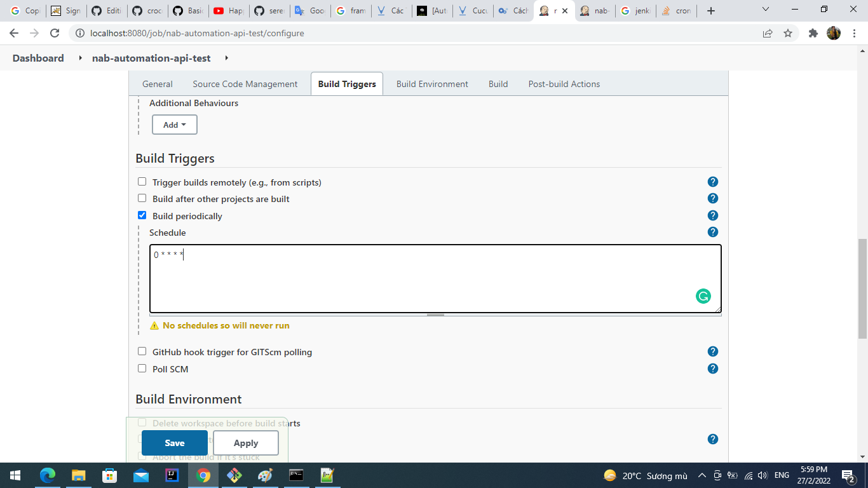Click the page vertical scrollbar thumb
The width and height of the screenshot is (868, 488).
tap(862, 288)
